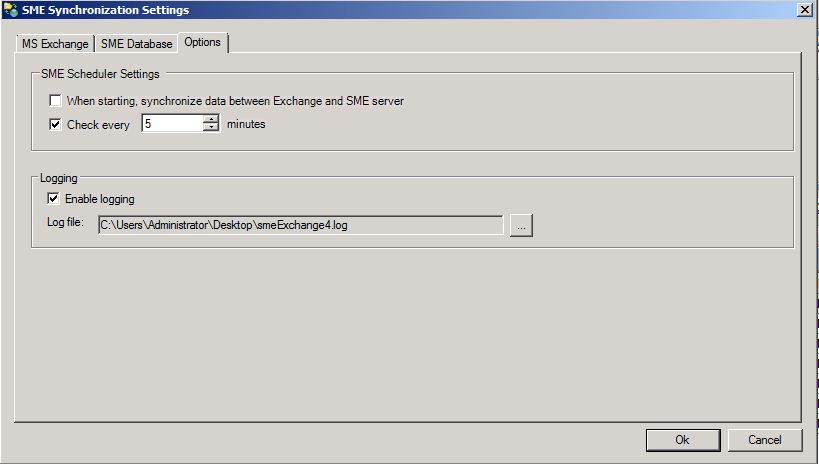Increase minutes with spinner up arrow
The height and width of the screenshot is (464, 819).
click(x=211, y=119)
